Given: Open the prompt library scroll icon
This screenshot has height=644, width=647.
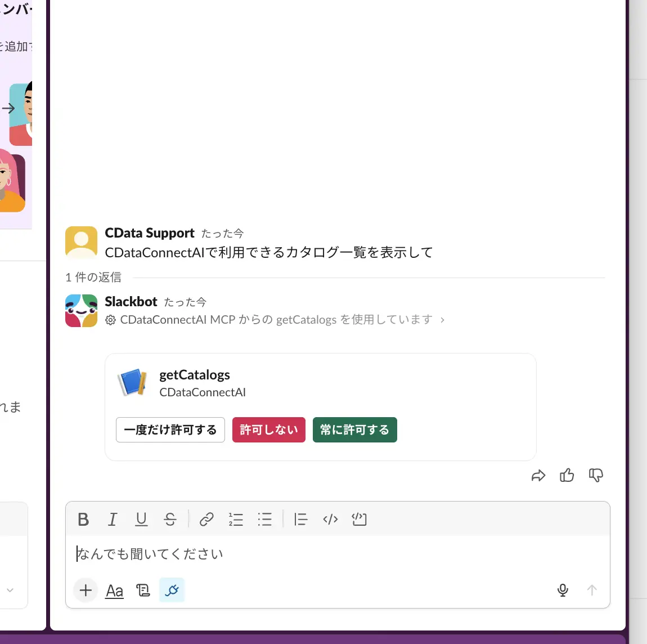Looking at the screenshot, I should [x=143, y=591].
